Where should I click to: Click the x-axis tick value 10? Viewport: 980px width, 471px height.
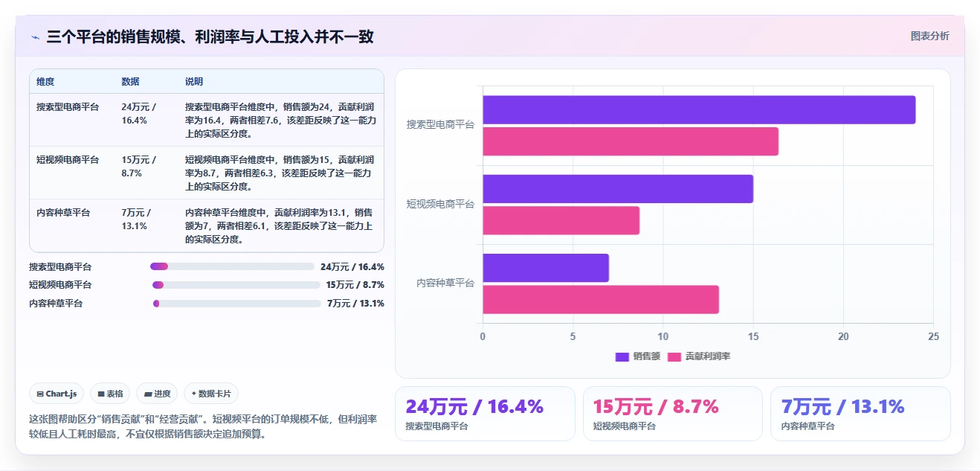tap(663, 336)
